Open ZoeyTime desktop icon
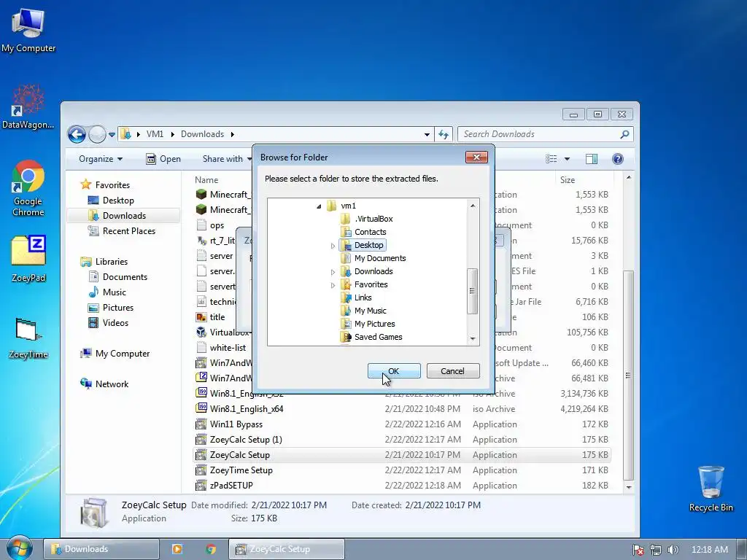This screenshot has height=560, width=747. [x=28, y=337]
